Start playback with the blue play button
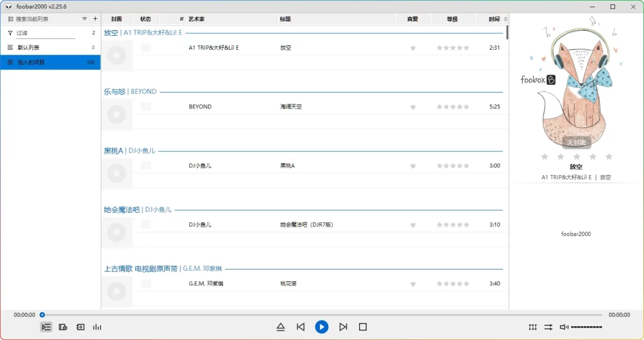This screenshot has width=644, height=340. (321, 327)
